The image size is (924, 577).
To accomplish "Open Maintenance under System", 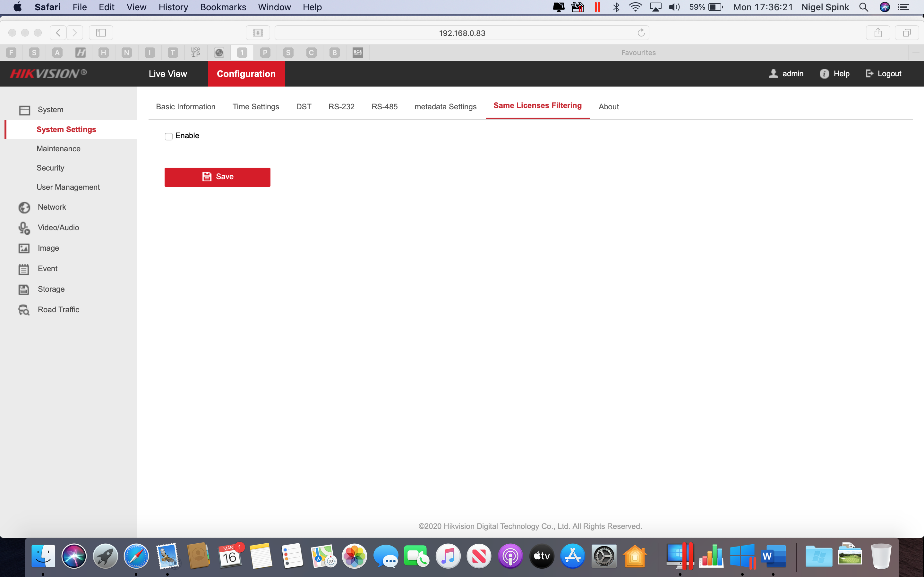I will [x=58, y=149].
